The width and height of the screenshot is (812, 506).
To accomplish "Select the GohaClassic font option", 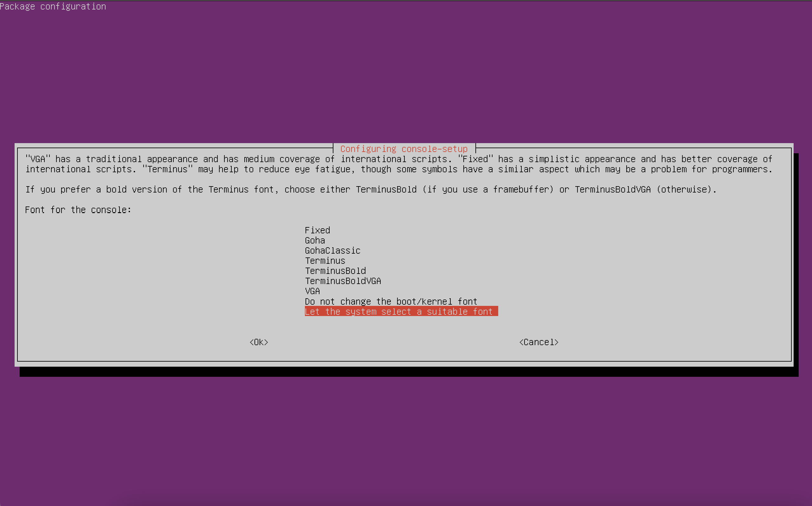I will pos(332,250).
